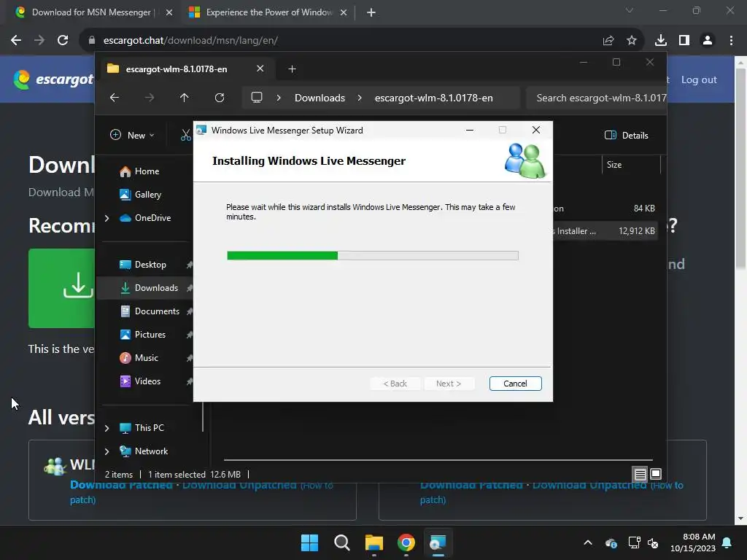Viewport: 747px width, 560px height.
Task: Switch Explorer to large thumbnails view
Action: click(x=656, y=474)
